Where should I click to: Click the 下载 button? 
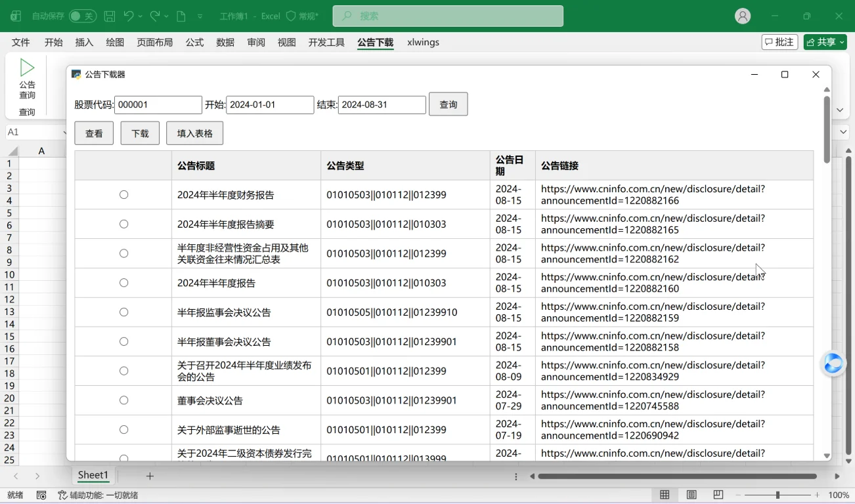pyautogui.click(x=140, y=133)
